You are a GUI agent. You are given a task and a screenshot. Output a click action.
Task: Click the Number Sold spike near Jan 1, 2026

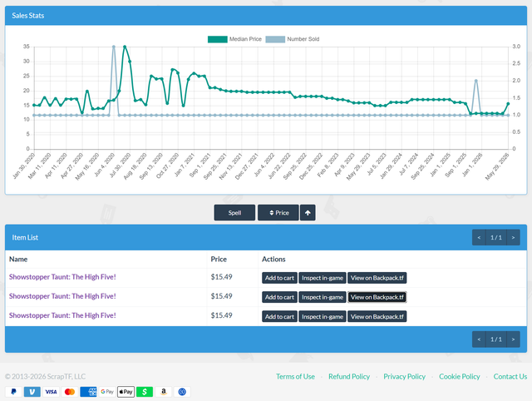click(x=476, y=81)
